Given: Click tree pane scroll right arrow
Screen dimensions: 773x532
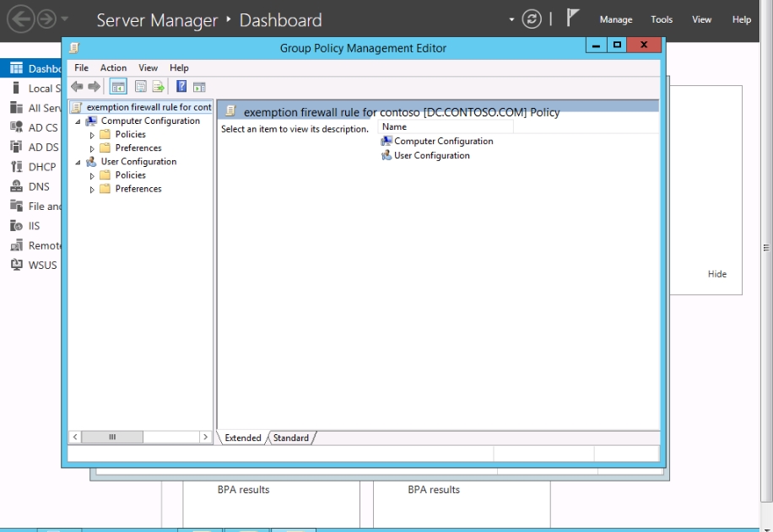Looking at the screenshot, I should click(206, 437).
